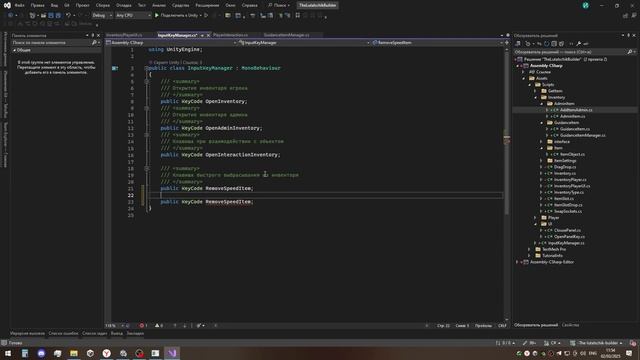Viewport: 640px width, 360px height.
Task: Switch to the InventoryPlayerUI.cs tab
Action: click(124, 36)
